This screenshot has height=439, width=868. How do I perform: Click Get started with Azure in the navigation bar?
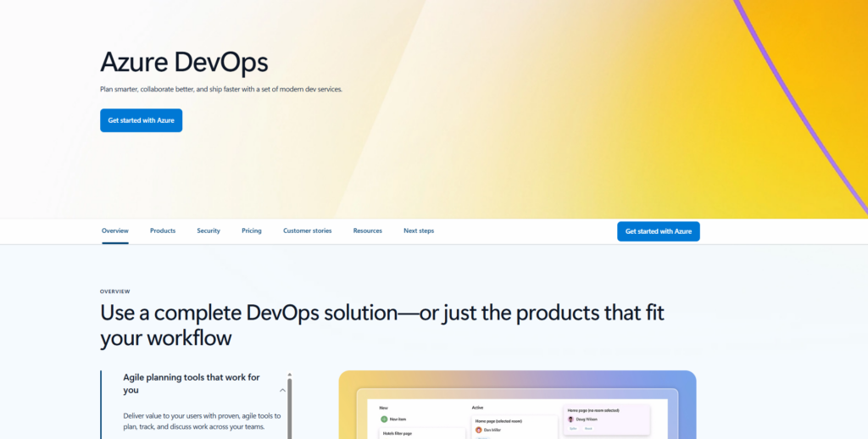658,231
